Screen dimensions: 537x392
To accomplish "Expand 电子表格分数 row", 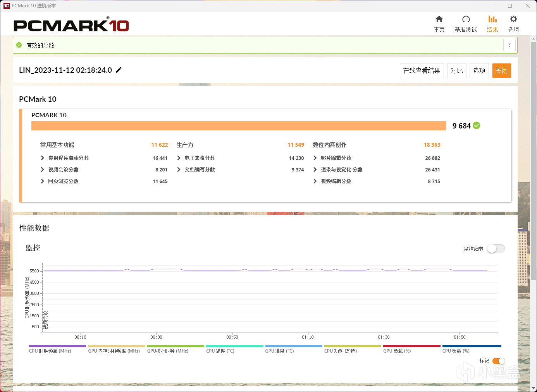I will [x=179, y=158].
